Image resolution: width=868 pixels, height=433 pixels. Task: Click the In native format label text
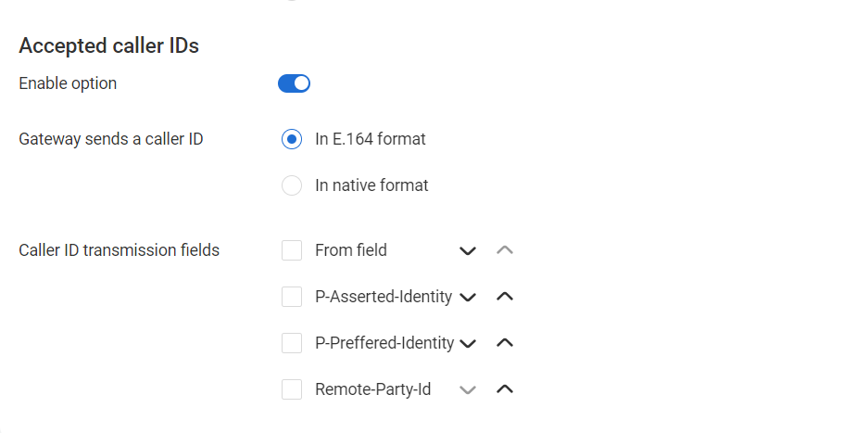[371, 185]
